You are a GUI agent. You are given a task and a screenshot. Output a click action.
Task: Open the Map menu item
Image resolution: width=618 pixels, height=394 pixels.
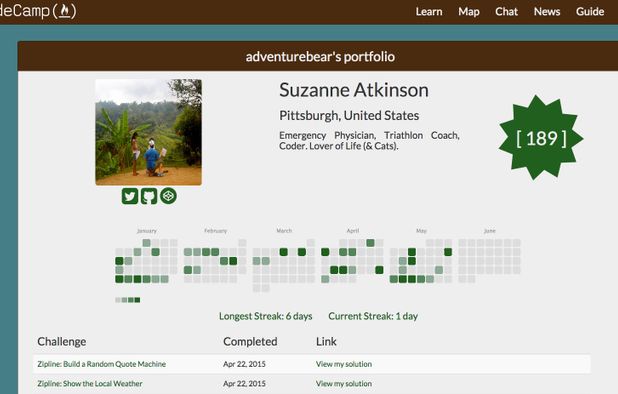point(469,11)
